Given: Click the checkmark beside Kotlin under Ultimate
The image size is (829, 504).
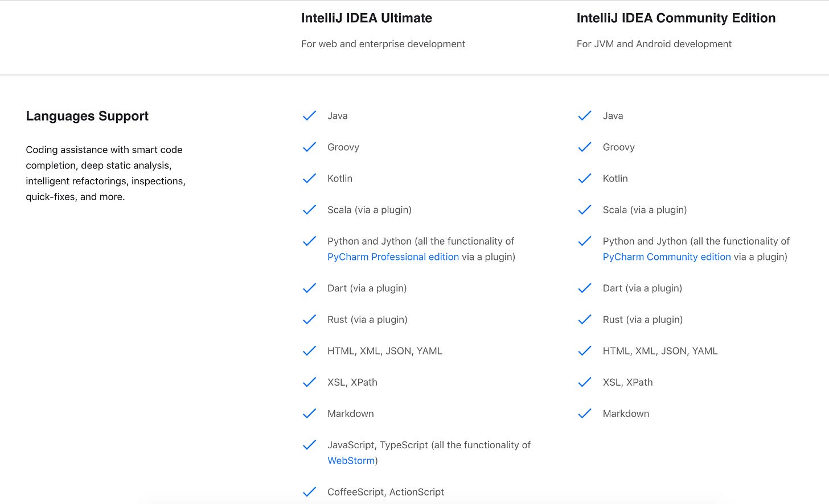Looking at the screenshot, I should click(x=309, y=179).
